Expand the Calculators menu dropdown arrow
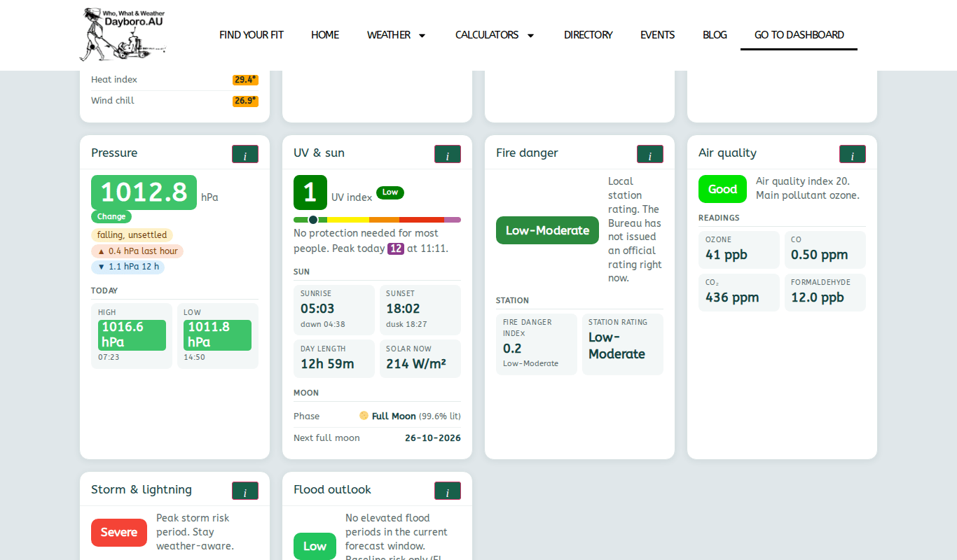Image resolution: width=957 pixels, height=560 pixels. pyautogui.click(x=530, y=35)
